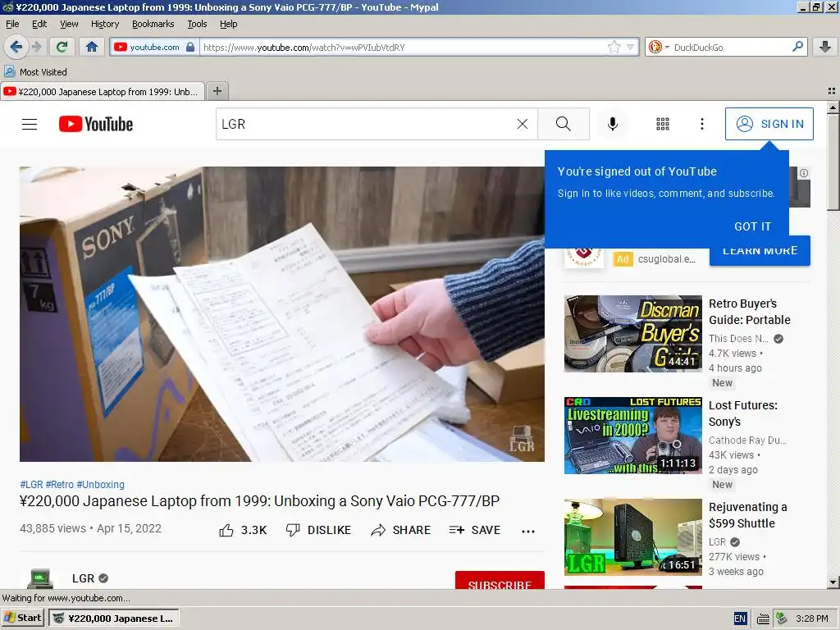Image resolution: width=840 pixels, height=630 pixels.
Task: Select the ¥220,000 Japanese Laptop tab
Action: click(x=103, y=92)
